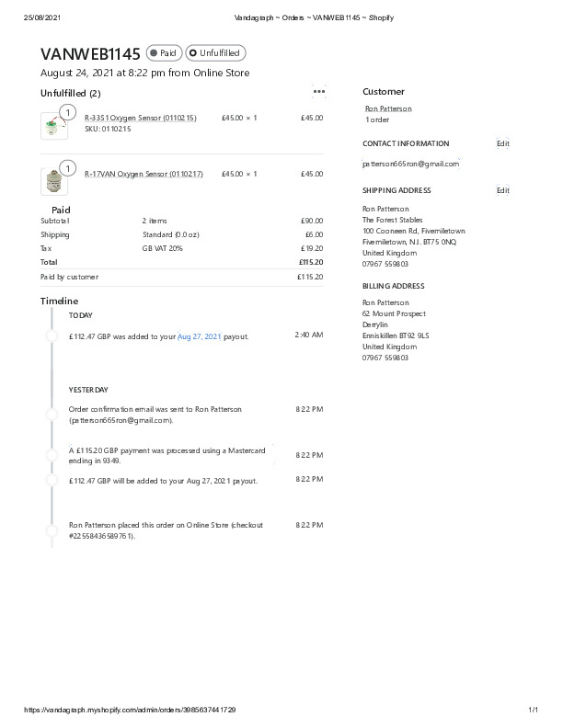The width and height of the screenshot is (563, 728).
Task: Open R-17VAN Oxygen Sensor (0110217) product link
Action: point(144,174)
